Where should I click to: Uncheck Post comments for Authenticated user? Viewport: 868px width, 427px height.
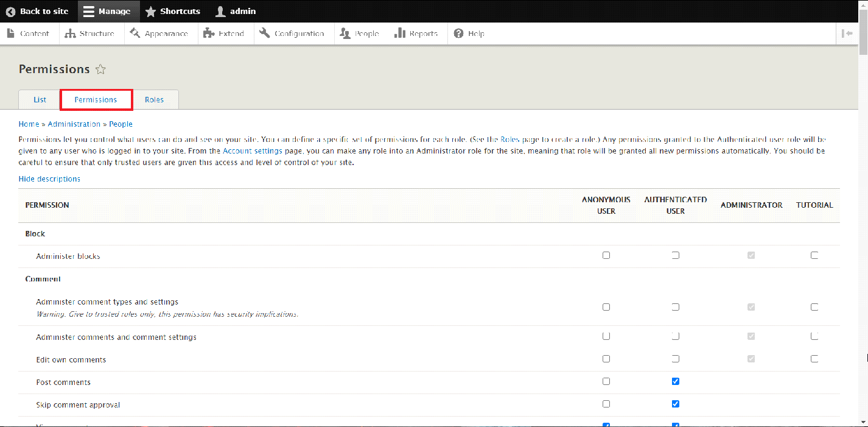click(675, 382)
